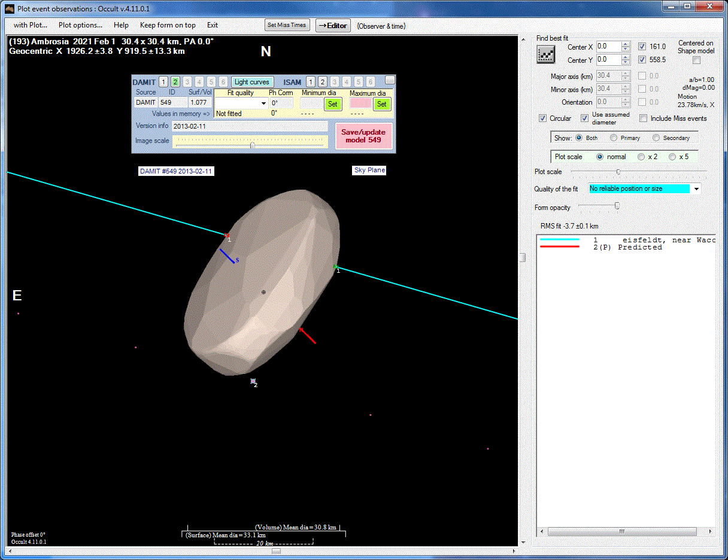The width and height of the screenshot is (728, 560).
Task: Click the Exit menu item
Action: 213,25
